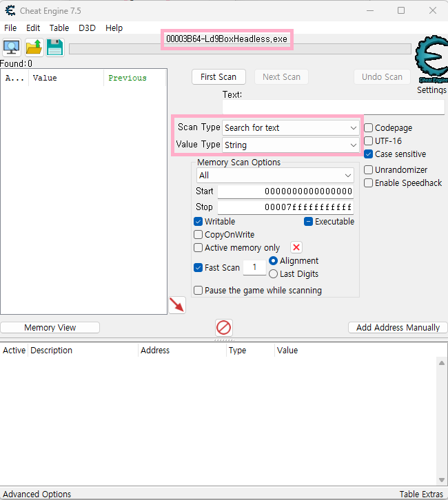This screenshot has width=448, height=500.
Task: Toggle the Writable checkbox
Action: 198,222
